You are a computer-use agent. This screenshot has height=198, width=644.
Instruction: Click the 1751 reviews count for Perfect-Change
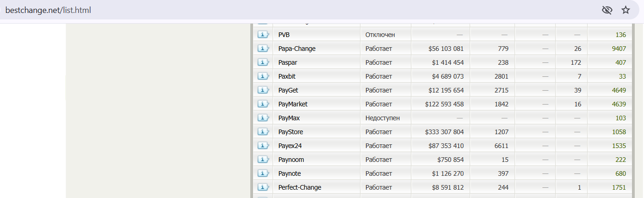619,187
